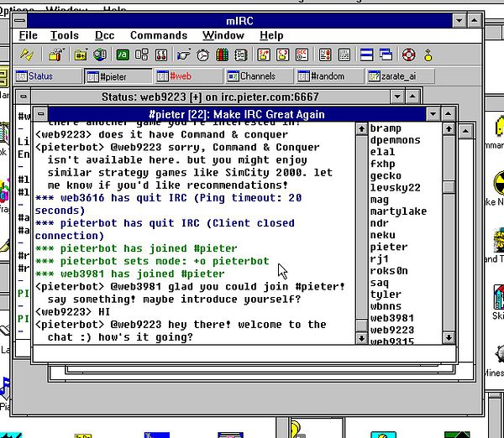
Task: Click the About mIRC yellow figure icon
Action: coord(428,55)
